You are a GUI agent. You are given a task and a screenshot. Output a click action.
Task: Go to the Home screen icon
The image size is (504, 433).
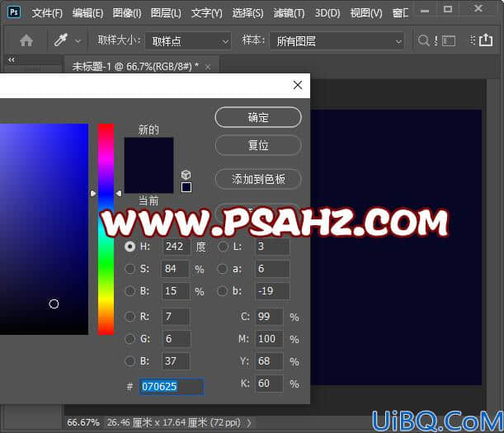(x=26, y=40)
